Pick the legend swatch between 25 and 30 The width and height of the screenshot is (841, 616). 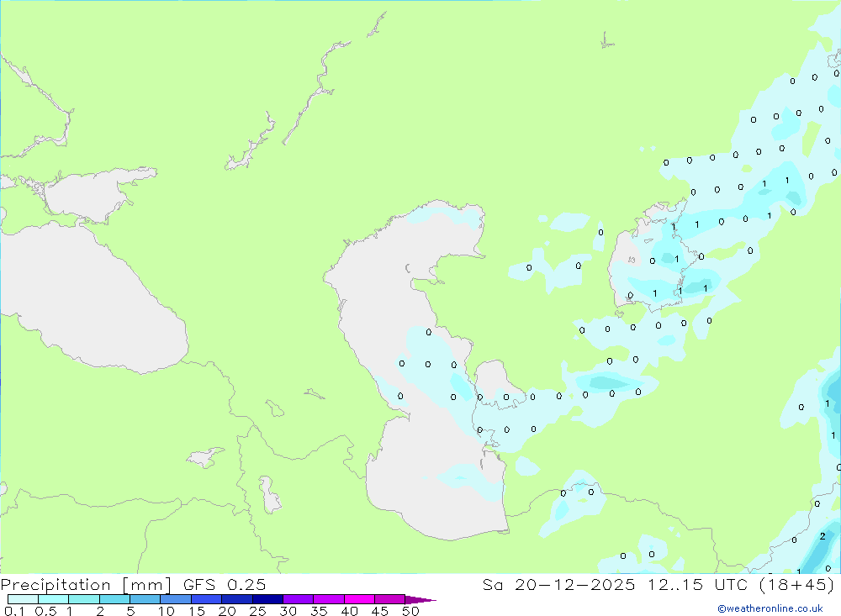(267, 599)
